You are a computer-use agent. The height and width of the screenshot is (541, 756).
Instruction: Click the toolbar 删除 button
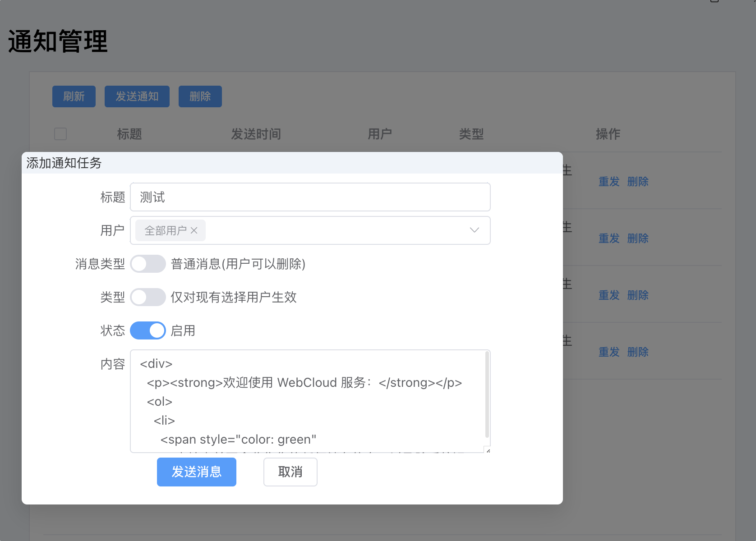(200, 96)
